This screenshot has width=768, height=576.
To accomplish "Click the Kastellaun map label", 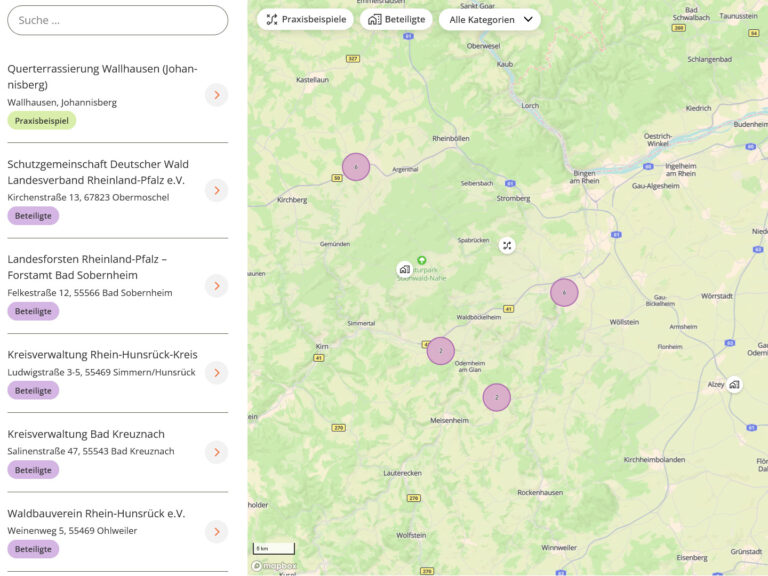I will (x=312, y=79).
